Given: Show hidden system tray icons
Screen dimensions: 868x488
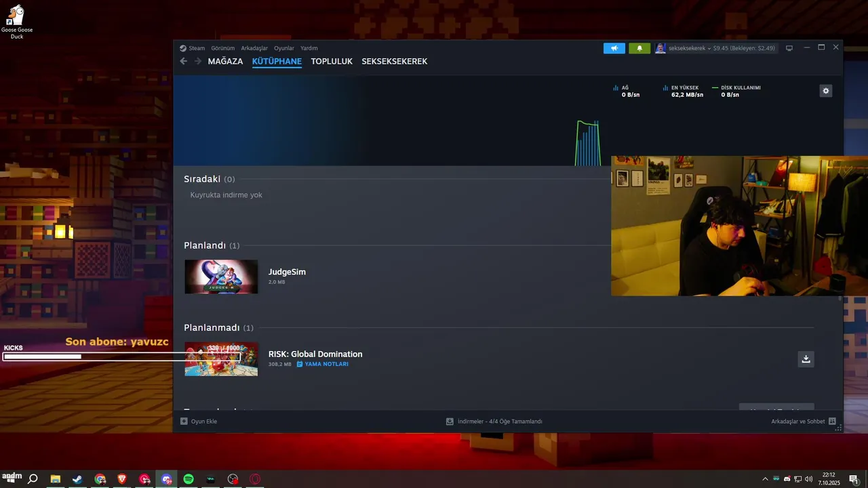Looking at the screenshot, I should [x=766, y=479].
